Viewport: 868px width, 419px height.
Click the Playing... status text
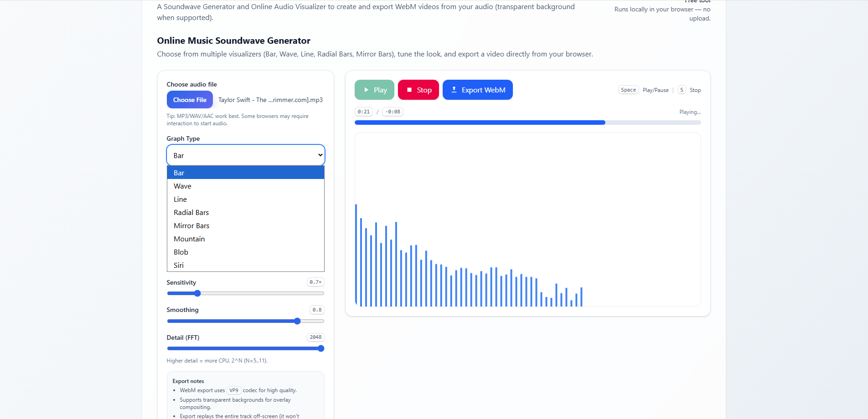pos(690,112)
